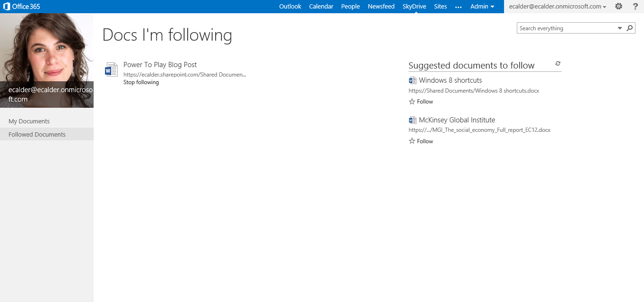Screen dimensions: 644x302
Task: Click the ecalder.sharepoint.com document URL
Action: click(x=184, y=75)
